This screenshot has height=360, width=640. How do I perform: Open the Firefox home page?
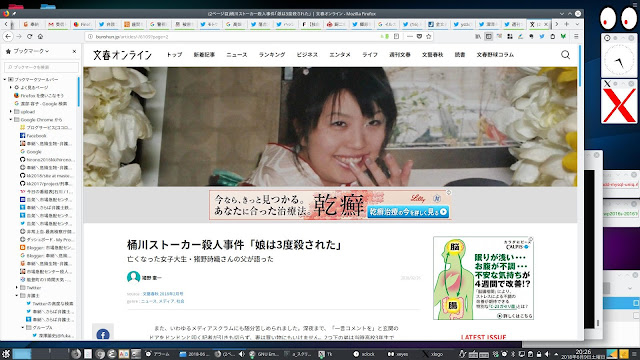click(x=40, y=36)
